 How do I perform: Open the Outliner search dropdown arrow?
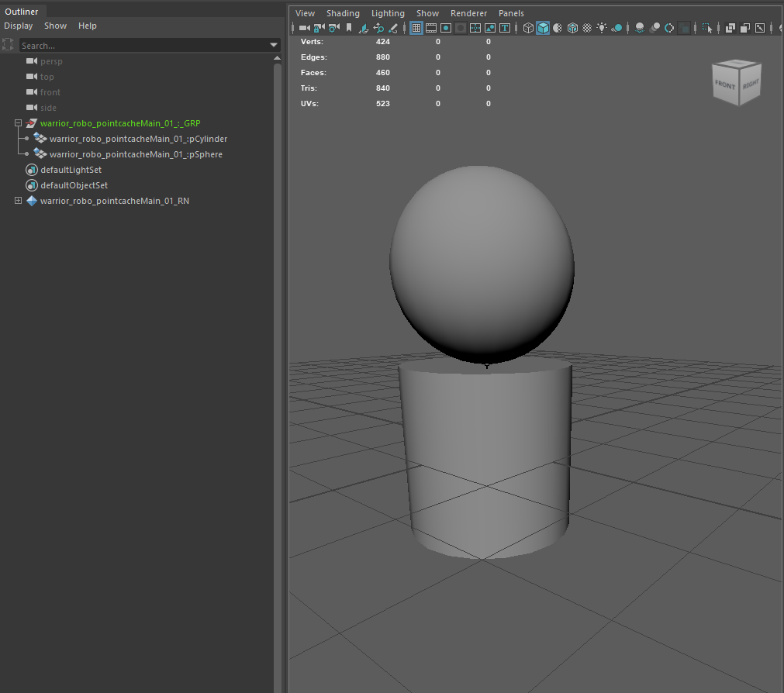click(x=274, y=45)
